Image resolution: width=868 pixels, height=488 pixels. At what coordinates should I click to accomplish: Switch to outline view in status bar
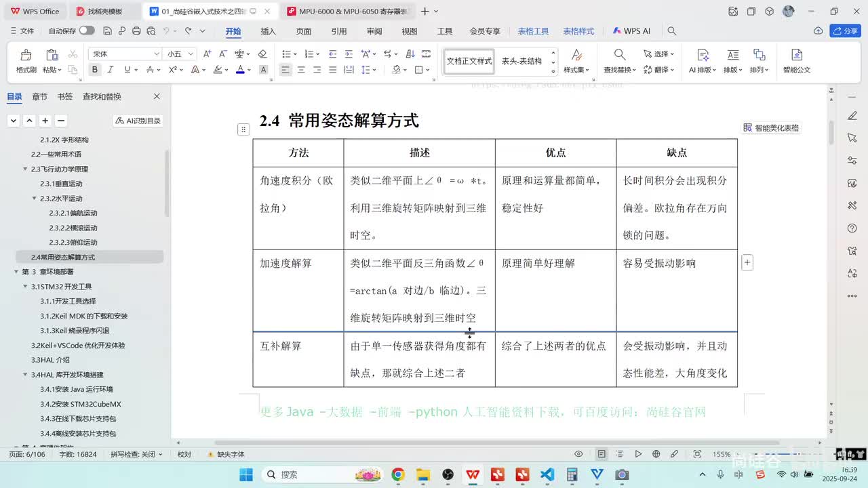click(x=620, y=454)
